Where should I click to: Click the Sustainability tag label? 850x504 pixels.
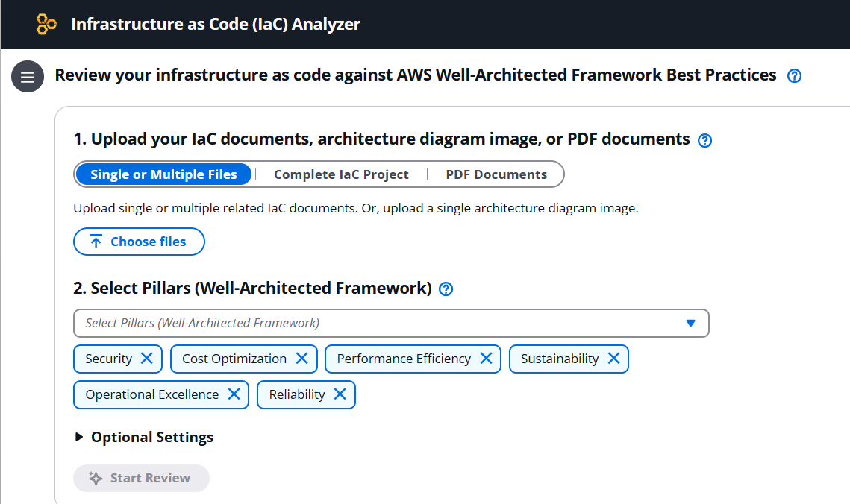[560, 359]
